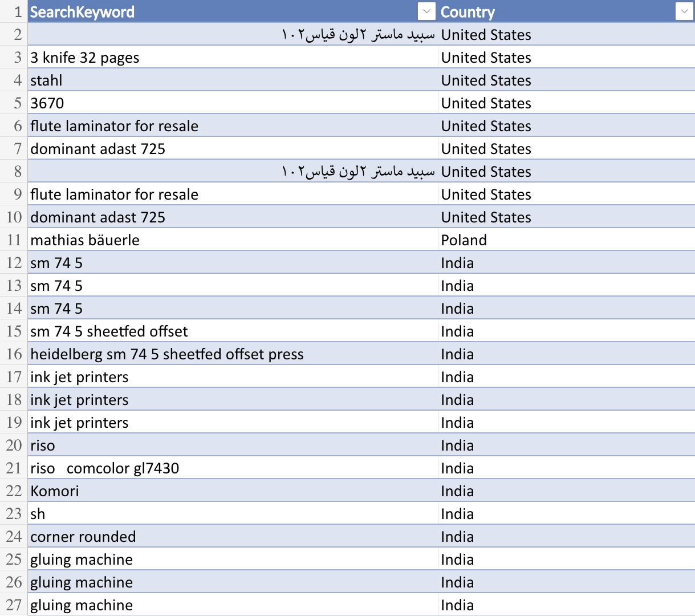The image size is (695, 616).
Task: Select the 'sm 74 5 sheetfed offset' cell
Action: click(x=233, y=331)
